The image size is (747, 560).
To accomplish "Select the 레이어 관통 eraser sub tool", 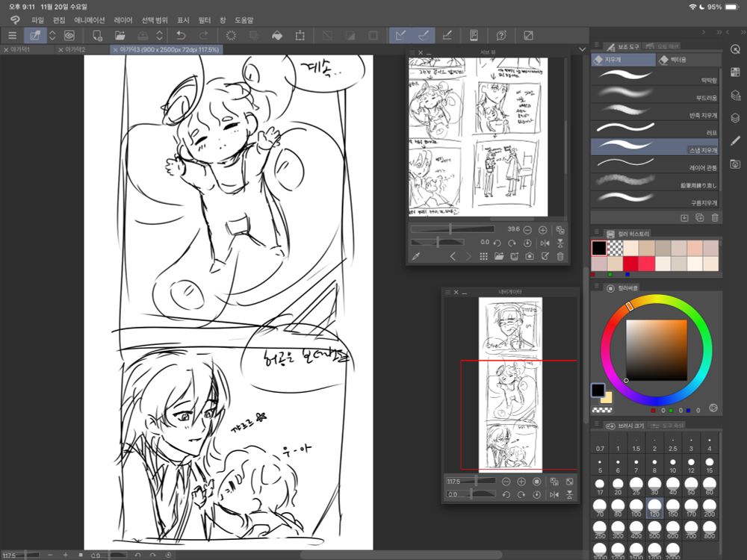I will coord(654,164).
